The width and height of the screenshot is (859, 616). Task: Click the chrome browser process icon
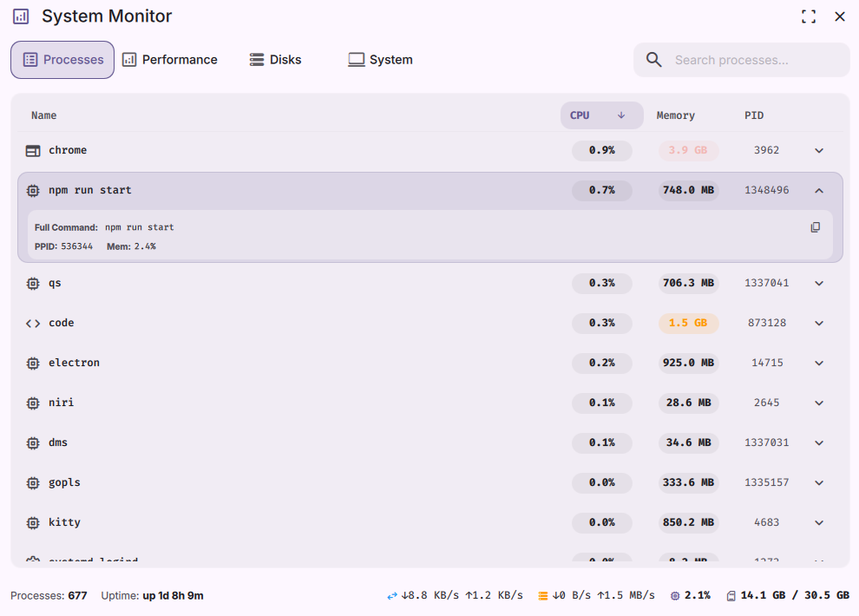[x=33, y=151]
